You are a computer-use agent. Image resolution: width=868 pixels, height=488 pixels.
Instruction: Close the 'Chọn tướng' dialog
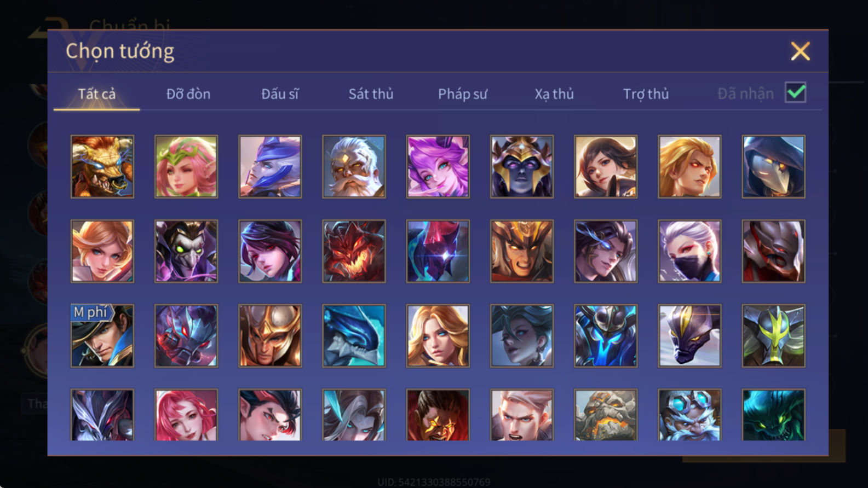click(x=800, y=51)
